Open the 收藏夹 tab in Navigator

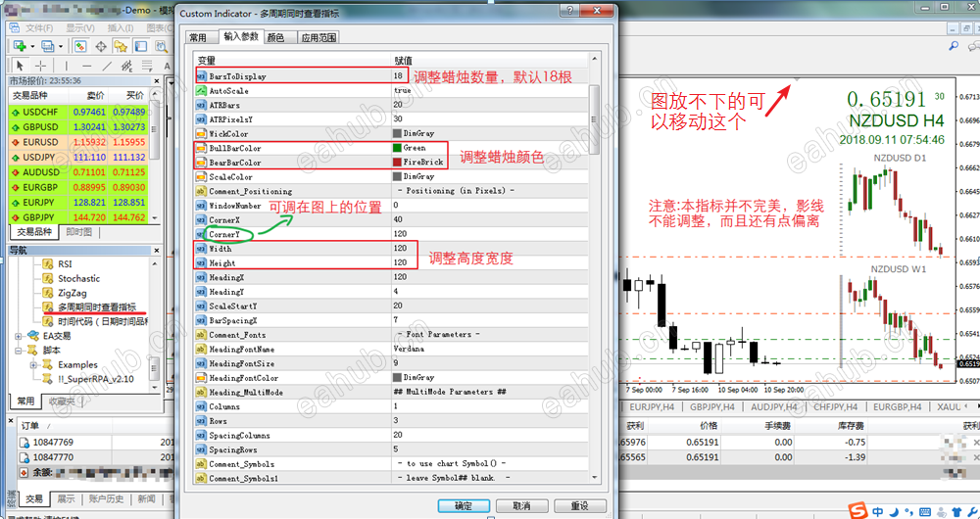tap(62, 401)
